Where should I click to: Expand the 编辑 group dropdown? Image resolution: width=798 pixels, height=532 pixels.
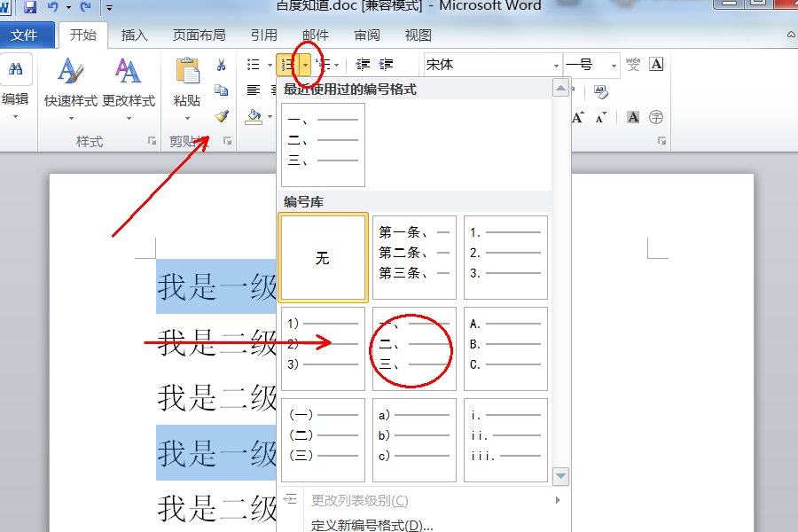[15, 117]
